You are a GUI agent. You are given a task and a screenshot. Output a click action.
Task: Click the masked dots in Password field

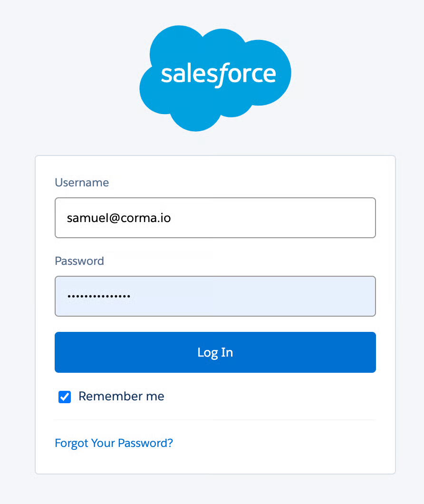tap(99, 297)
